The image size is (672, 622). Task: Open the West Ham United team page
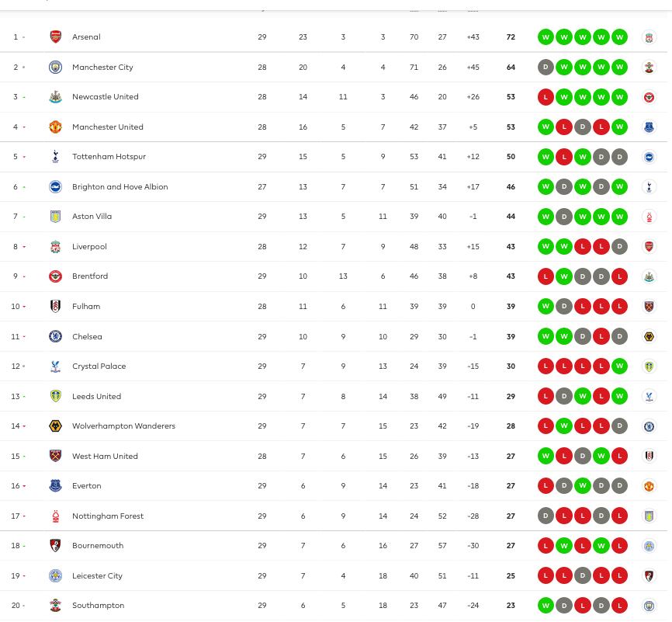pos(105,456)
